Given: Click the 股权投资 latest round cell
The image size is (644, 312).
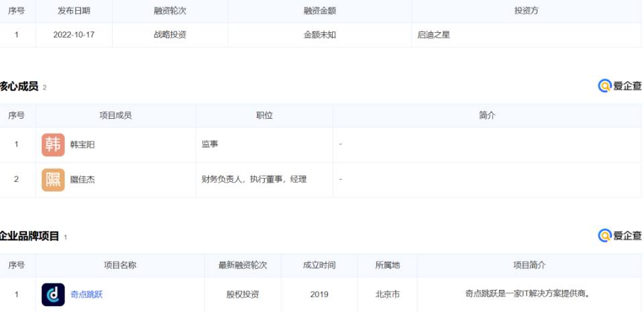Looking at the screenshot, I should point(243,295).
